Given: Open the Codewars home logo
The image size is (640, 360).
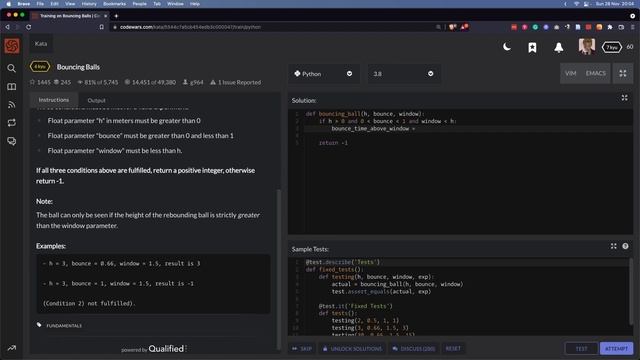Looking at the screenshot, I should tap(11, 46).
